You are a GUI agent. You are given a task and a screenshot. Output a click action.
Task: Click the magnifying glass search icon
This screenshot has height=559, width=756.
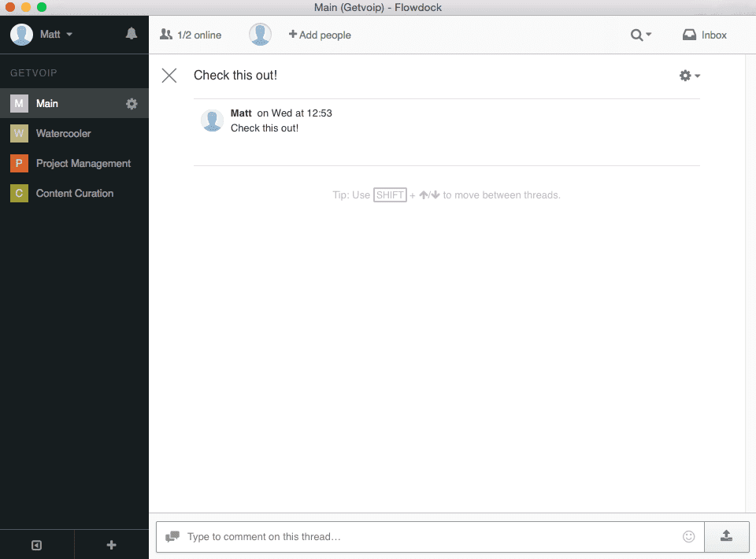(636, 35)
